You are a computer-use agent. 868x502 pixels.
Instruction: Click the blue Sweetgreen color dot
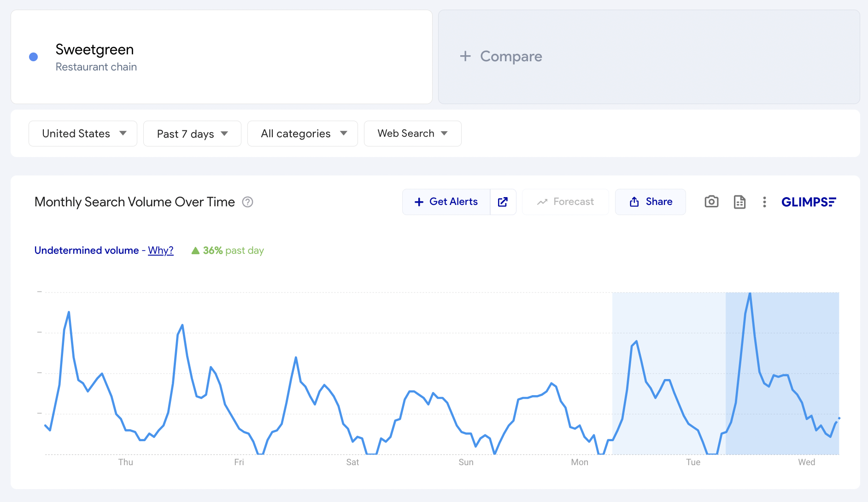pos(33,57)
